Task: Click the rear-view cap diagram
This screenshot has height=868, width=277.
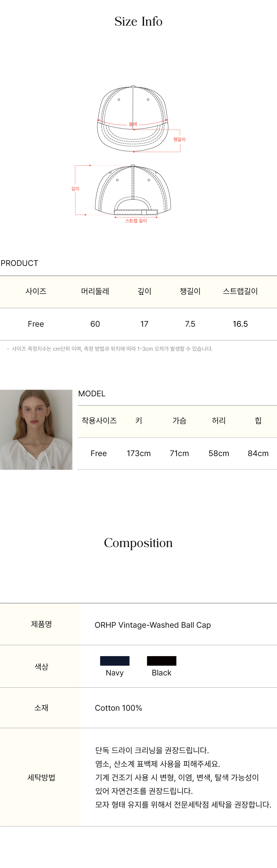Action: 133,190
